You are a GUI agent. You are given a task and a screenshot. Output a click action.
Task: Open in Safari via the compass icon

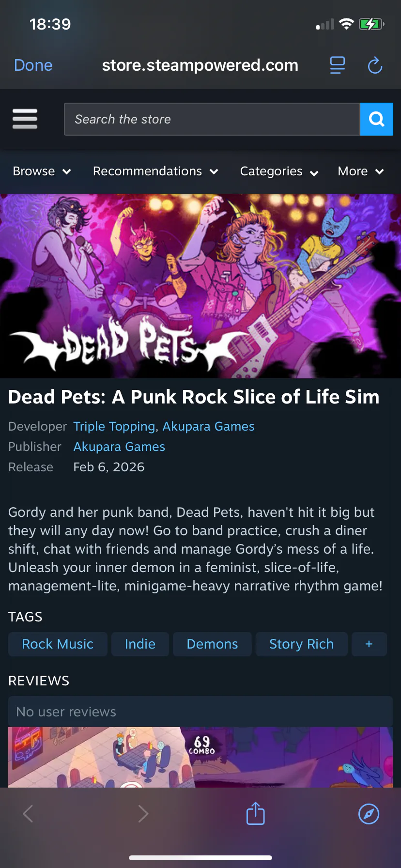tap(369, 814)
